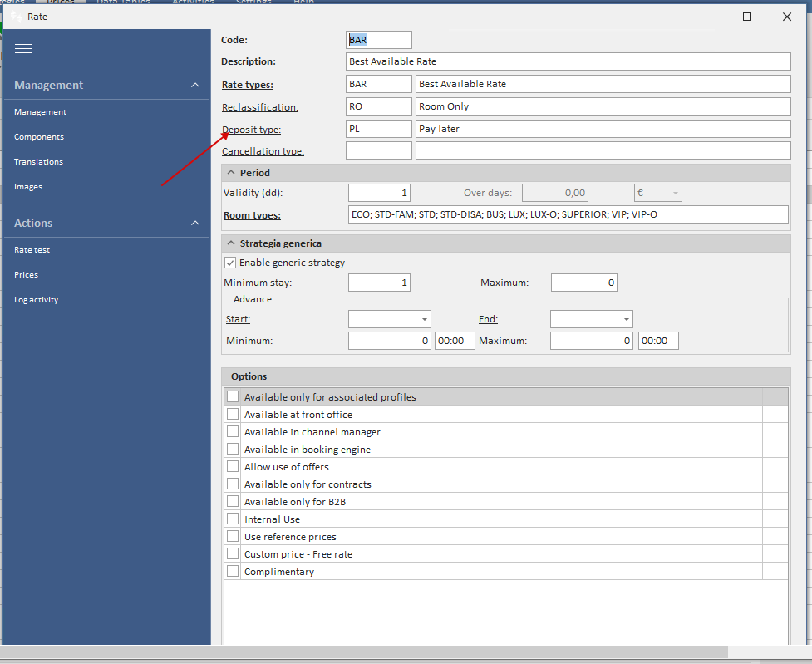The height and width of the screenshot is (664, 812).
Task: Tick Available in channel manager checkbox
Action: (233, 432)
